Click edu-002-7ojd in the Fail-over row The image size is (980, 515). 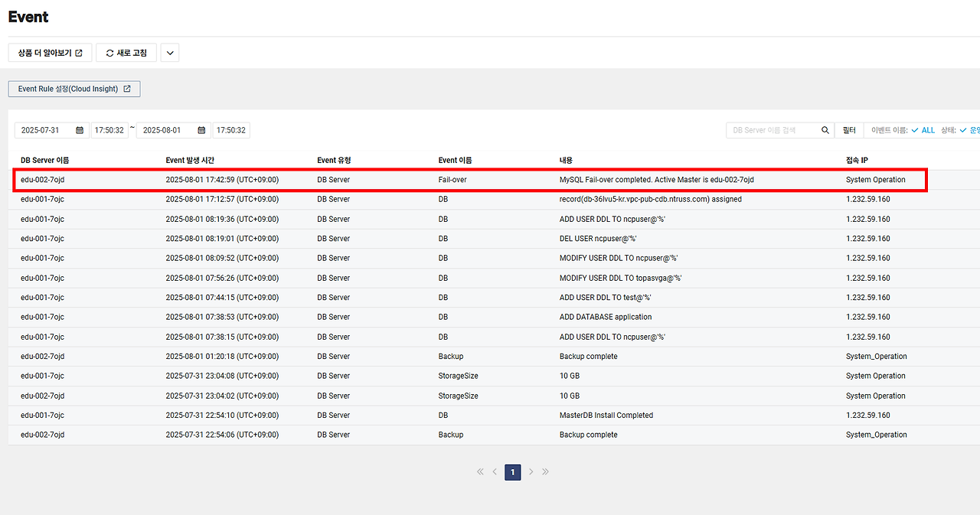43,180
